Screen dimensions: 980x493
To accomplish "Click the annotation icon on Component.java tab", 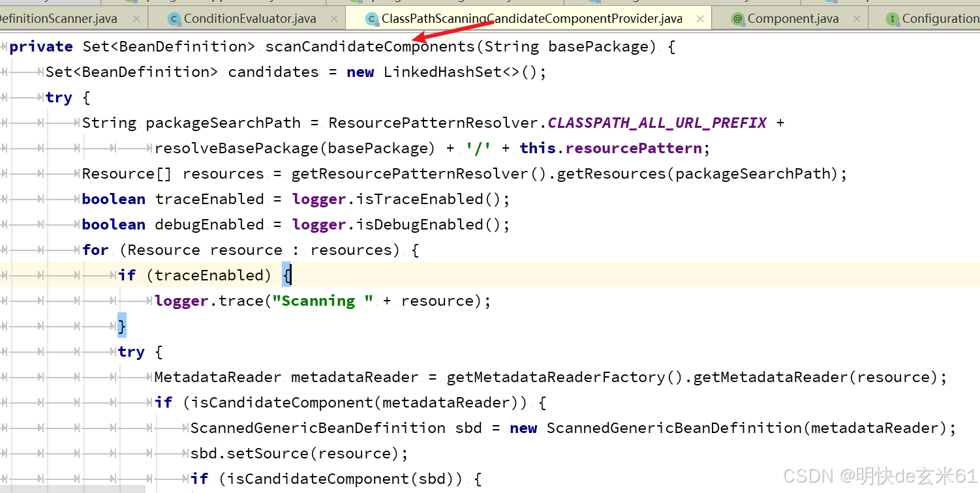I will click(737, 19).
